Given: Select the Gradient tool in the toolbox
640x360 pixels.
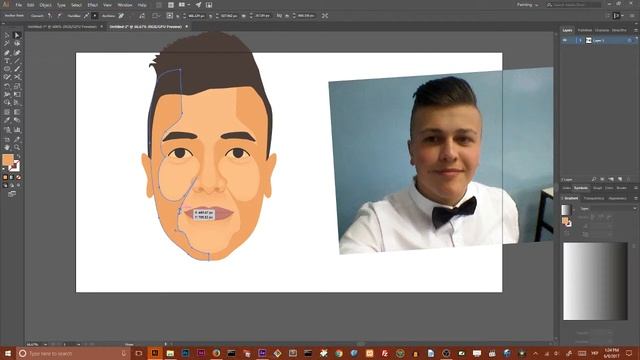Looking at the screenshot, I should pyautogui.click(x=17, y=112).
